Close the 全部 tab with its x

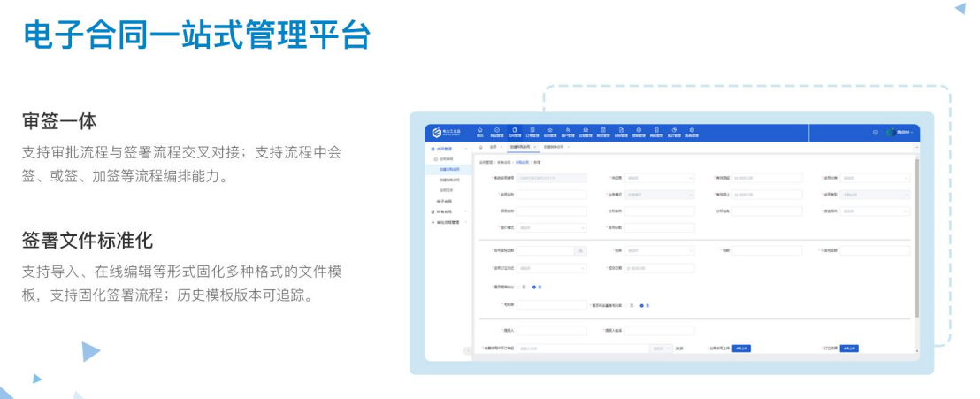click(x=501, y=147)
